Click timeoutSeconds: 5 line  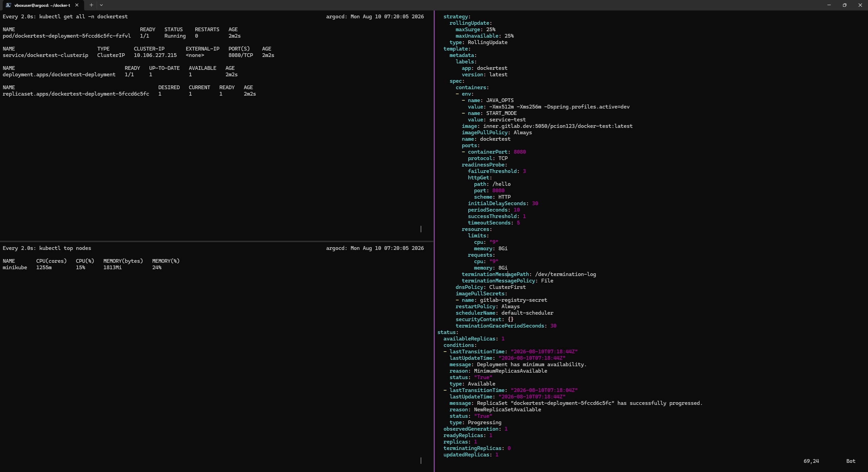tap(494, 223)
